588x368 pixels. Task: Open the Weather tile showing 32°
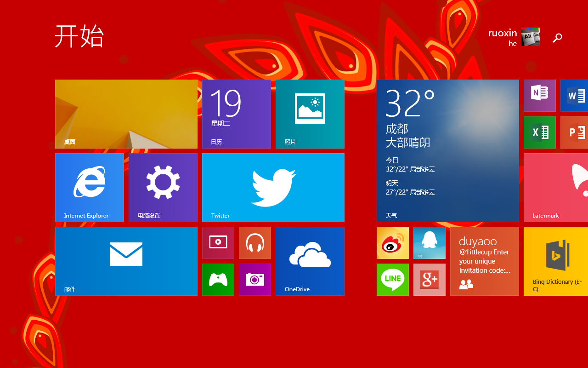click(448, 151)
